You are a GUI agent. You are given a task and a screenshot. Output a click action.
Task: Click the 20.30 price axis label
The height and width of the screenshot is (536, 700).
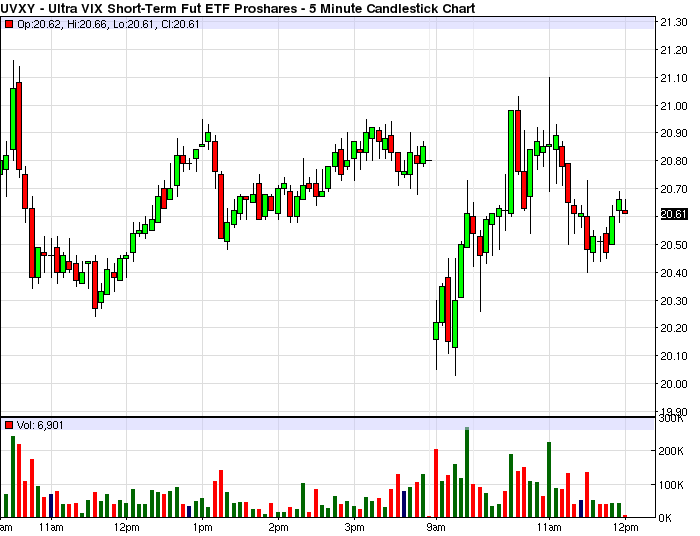pyautogui.click(x=674, y=301)
